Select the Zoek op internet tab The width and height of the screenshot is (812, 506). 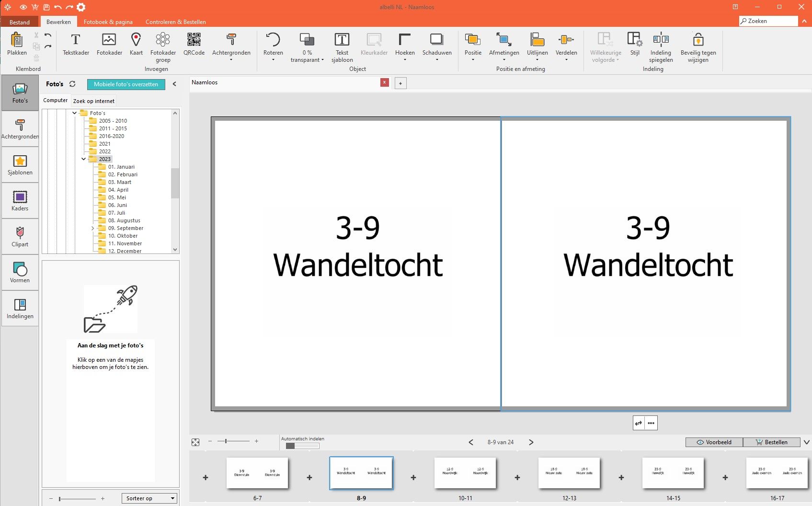click(94, 101)
